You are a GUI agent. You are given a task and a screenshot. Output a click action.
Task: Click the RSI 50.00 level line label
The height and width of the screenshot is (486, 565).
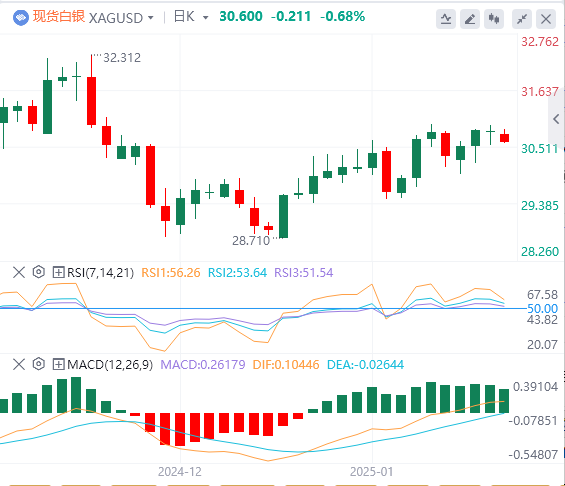click(x=542, y=308)
